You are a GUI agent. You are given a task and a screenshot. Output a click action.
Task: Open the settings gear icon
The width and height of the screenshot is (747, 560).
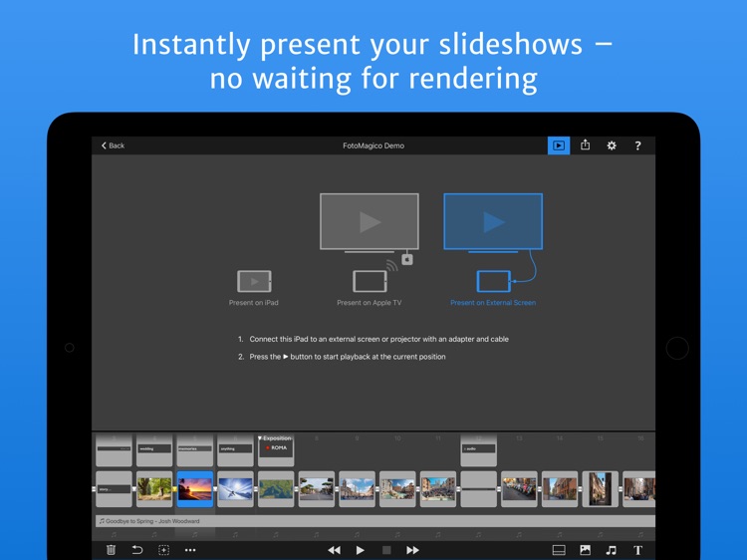point(612,145)
